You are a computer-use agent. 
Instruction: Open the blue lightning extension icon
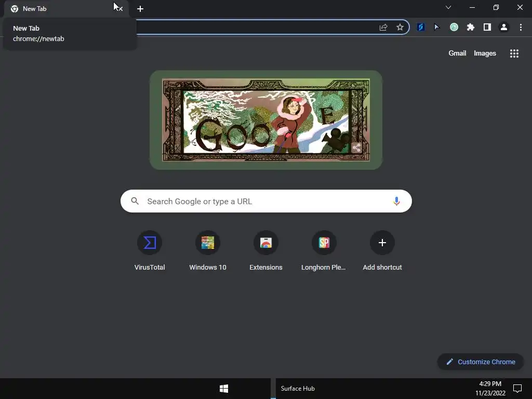(x=421, y=27)
